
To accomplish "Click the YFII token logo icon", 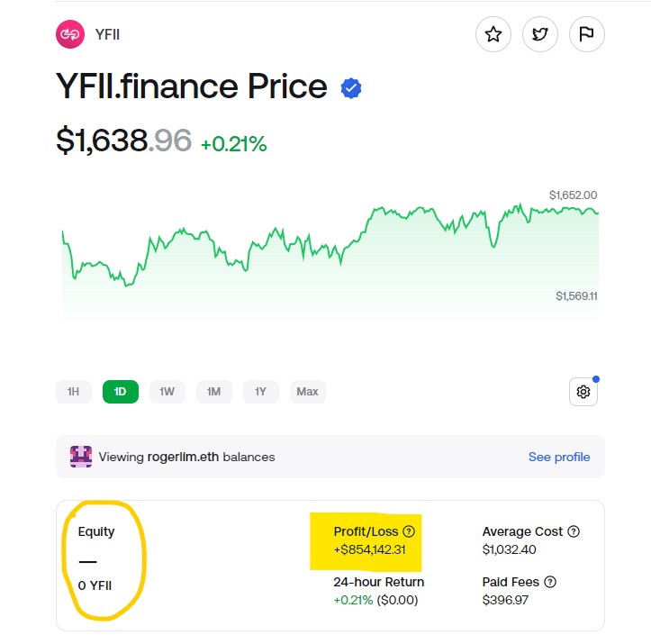I will tap(69, 35).
